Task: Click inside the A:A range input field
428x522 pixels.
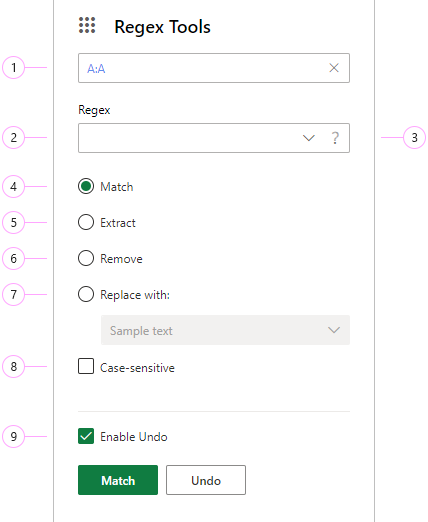Action: (214, 68)
